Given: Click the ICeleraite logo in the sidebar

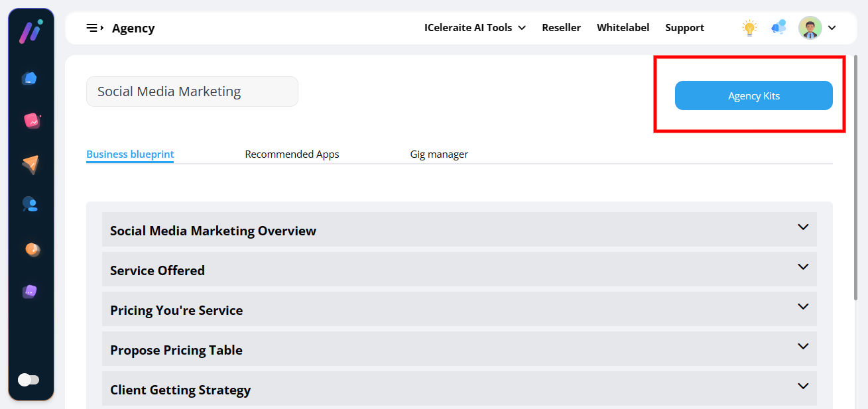Looking at the screenshot, I should 31,32.
